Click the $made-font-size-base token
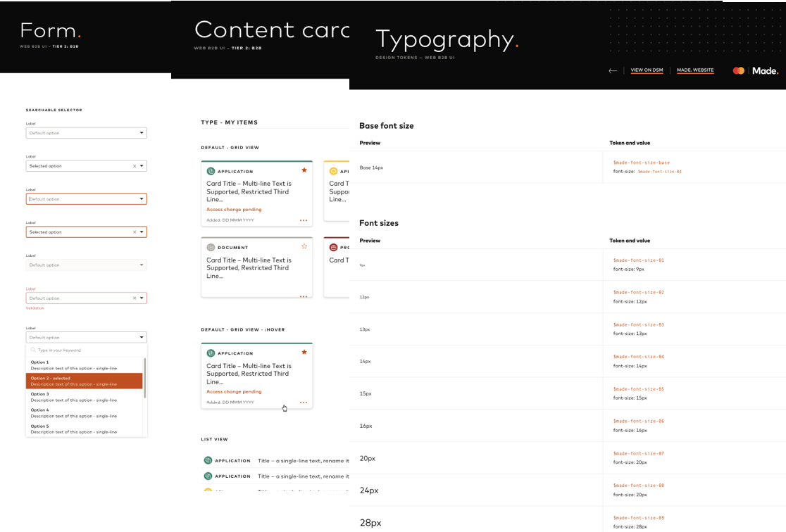 tap(641, 163)
